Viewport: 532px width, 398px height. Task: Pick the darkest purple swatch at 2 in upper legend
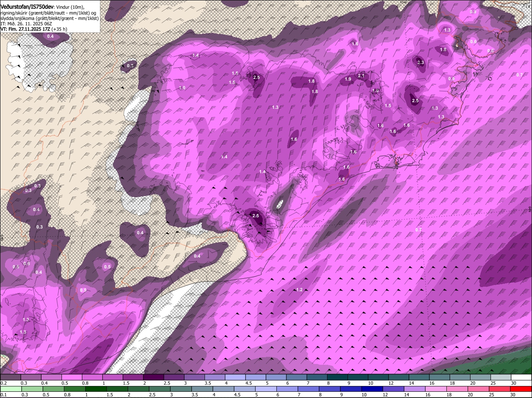click(153, 377)
